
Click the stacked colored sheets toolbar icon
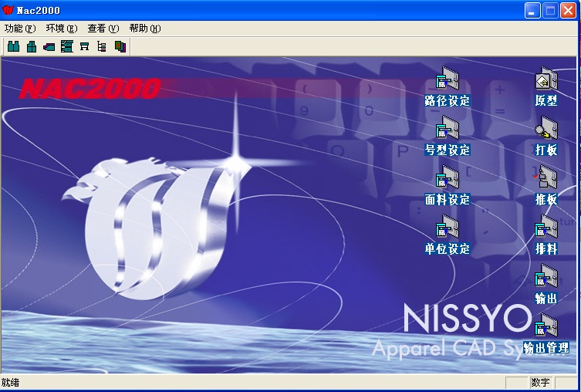point(120,46)
